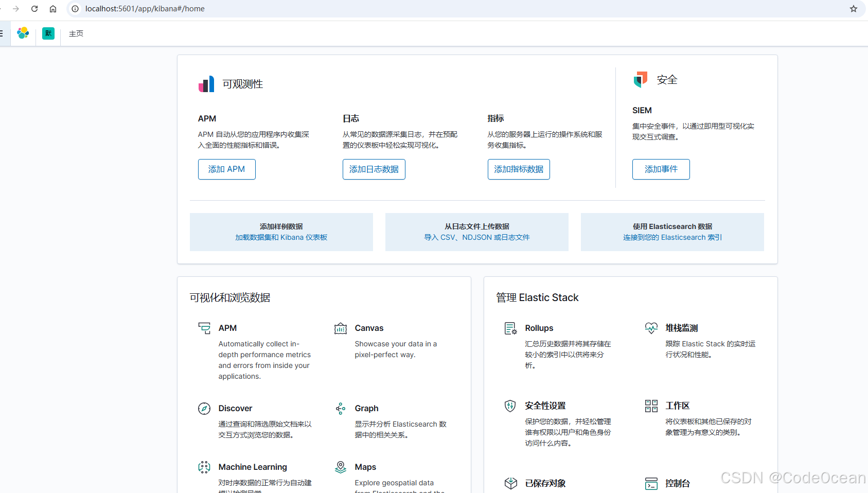Image resolution: width=868 pixels, height=493 pixels.
Task: Click the 添加 APM button
Action: [227, 169]
